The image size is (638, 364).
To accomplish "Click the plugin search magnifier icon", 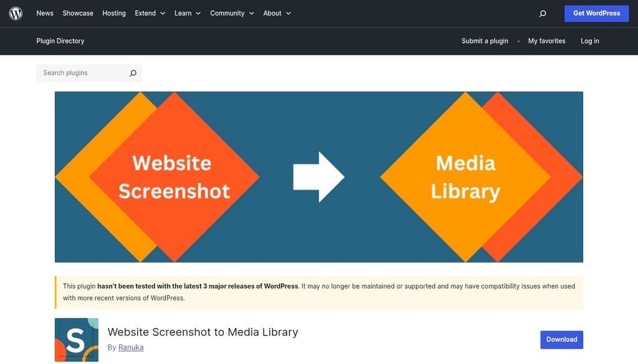I will [133, 73].
